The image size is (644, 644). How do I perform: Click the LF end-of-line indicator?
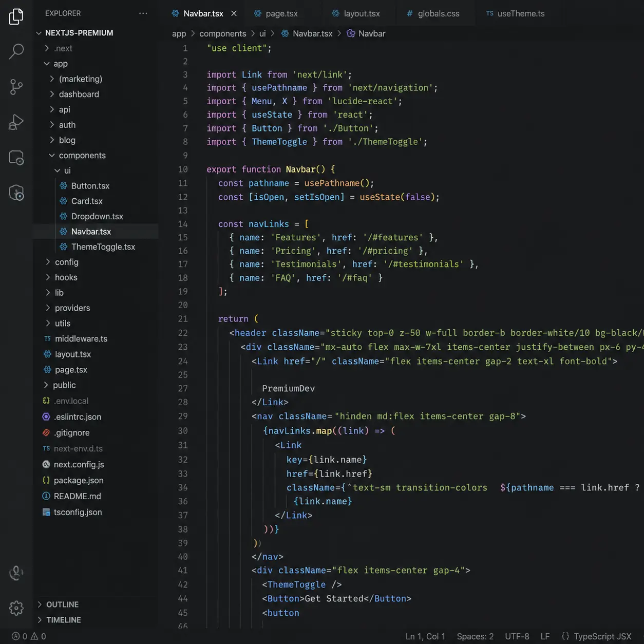pos(545,636)
